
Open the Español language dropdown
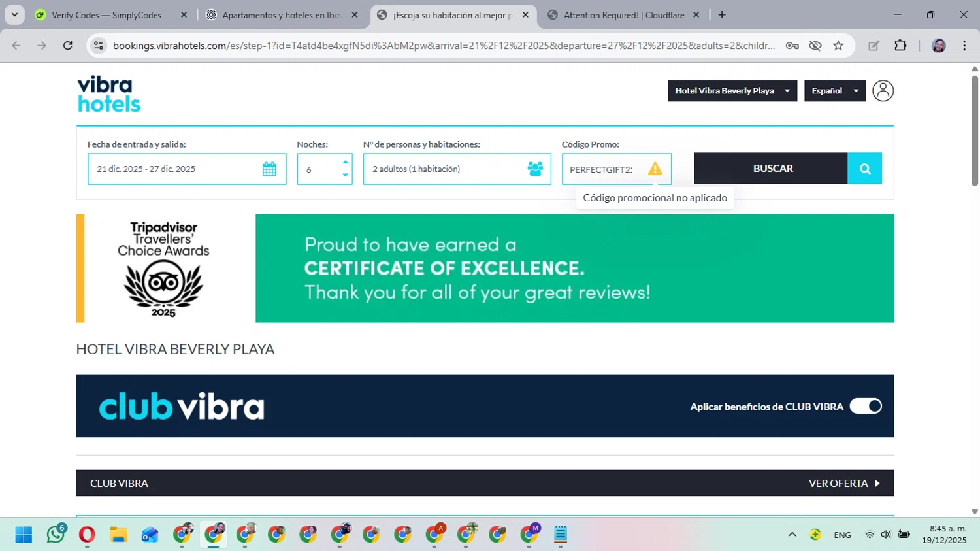coord(835,91)
